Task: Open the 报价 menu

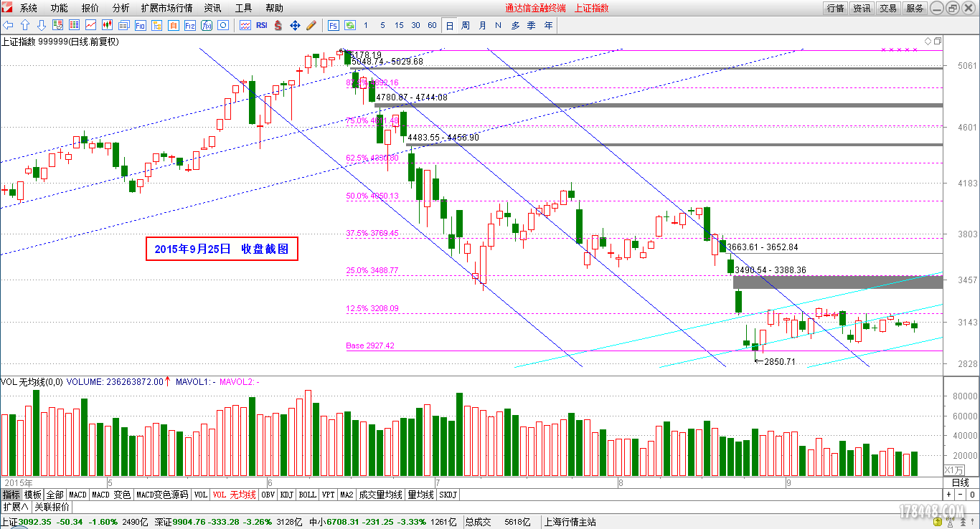Action: pos(90,8)
